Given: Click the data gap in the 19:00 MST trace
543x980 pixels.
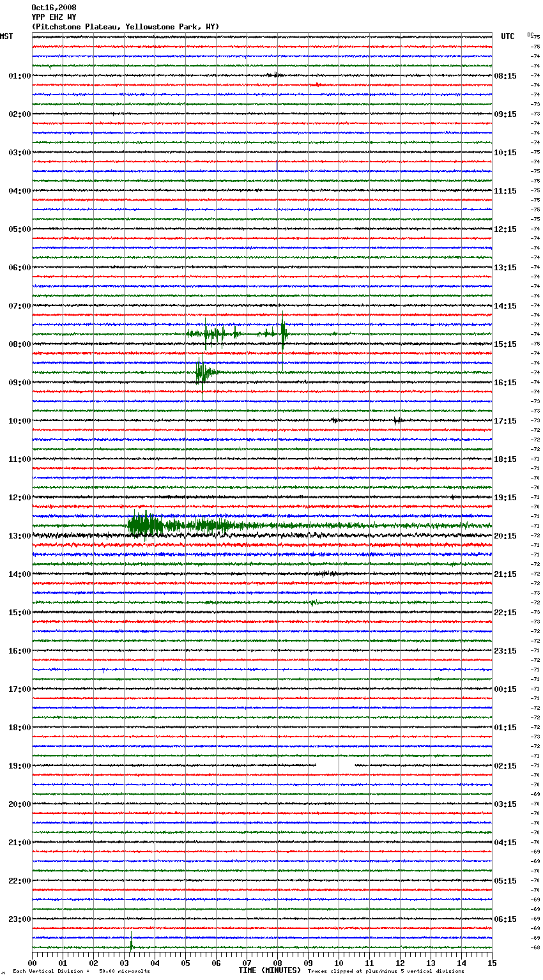Looking at the screenshot, I should (335, 765).
